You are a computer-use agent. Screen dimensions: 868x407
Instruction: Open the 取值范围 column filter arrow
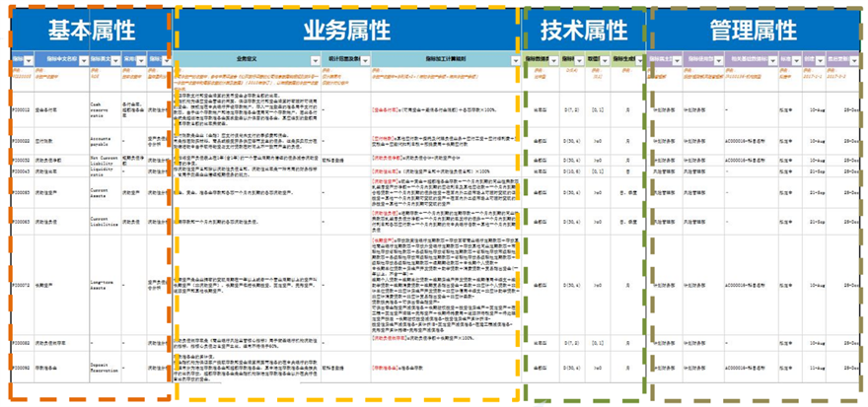[x=604, y=61]
